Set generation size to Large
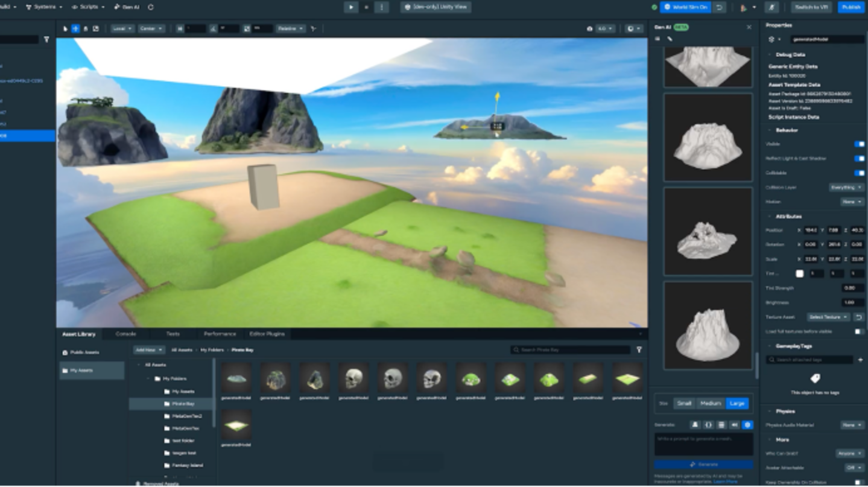 point(737,403)
